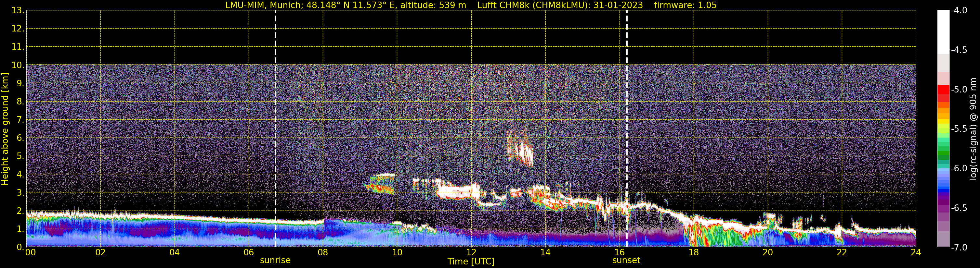Click the plot title mentioning LMU-MIM, Munich
The image size is (980, 268).
point(471,5)
